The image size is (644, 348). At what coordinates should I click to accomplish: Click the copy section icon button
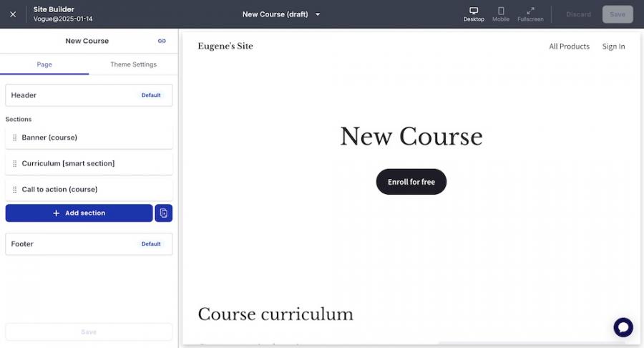coord(164,213)
